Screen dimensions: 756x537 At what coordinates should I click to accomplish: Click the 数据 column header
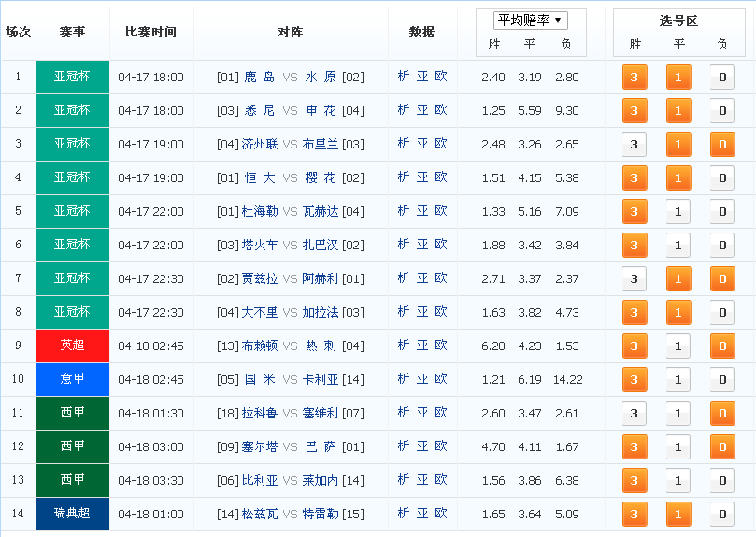pos(421,33)
